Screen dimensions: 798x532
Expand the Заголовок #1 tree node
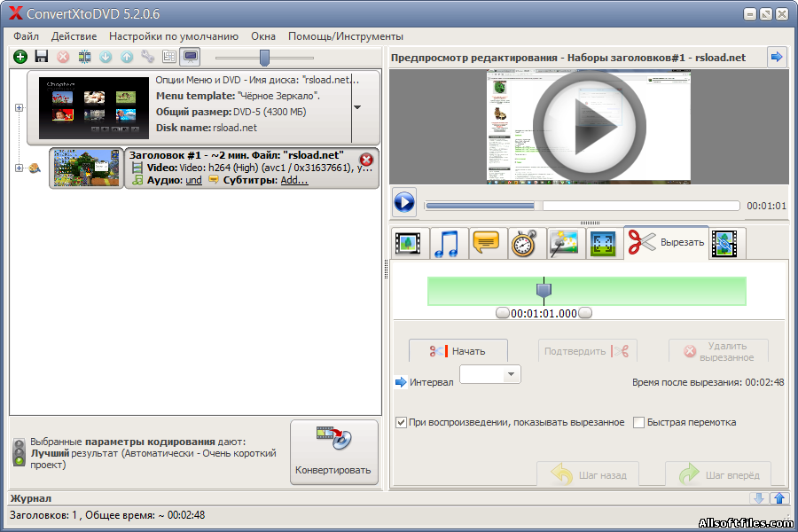click(19, 168)
